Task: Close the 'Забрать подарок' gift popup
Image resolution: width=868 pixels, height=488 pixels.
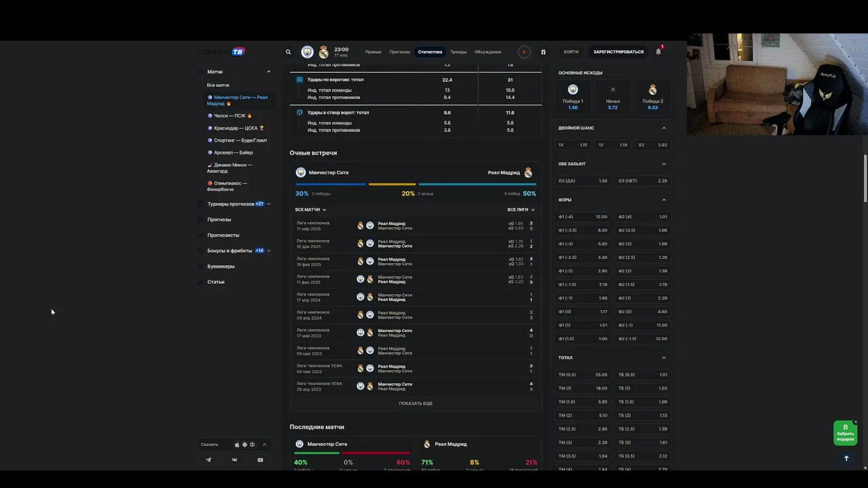Action: coord(856,422)
